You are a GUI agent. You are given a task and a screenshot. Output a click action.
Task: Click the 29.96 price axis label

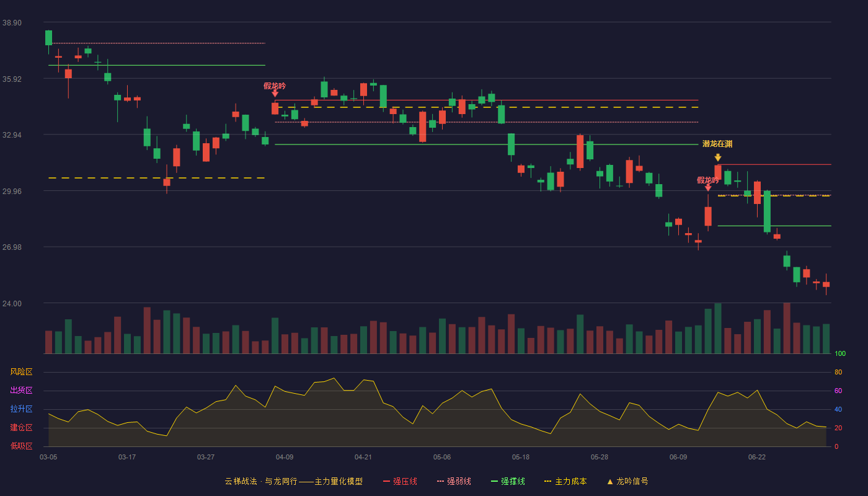[x=12, y=192]
